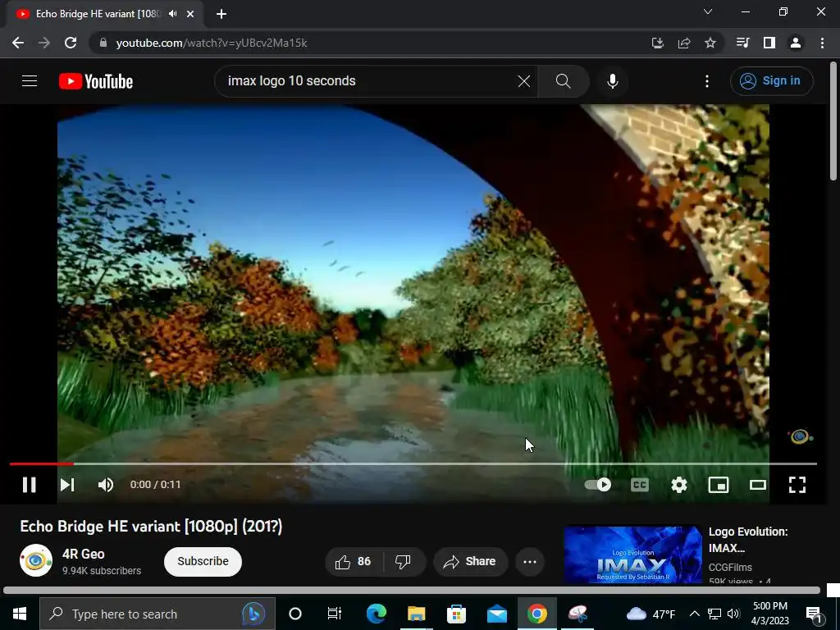The width and height of the screenshot is (840, 630).
Task: Mute the video volume speaker icon
Action: click(x=106, y=485)
